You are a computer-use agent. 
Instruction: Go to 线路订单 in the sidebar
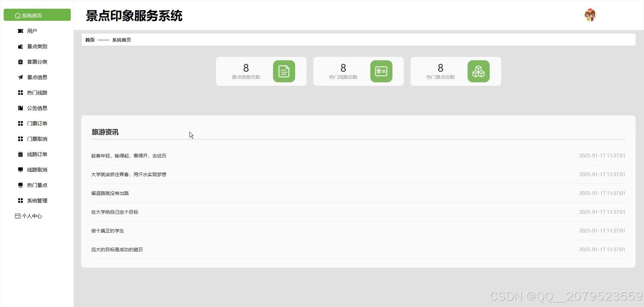point(37,154)
